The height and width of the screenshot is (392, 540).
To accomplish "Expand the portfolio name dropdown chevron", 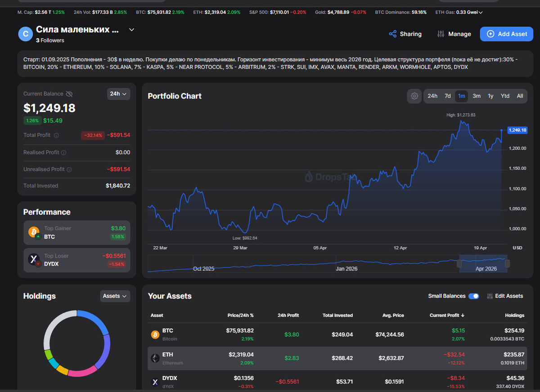I will pyautogui.click(x=131, y=30).
